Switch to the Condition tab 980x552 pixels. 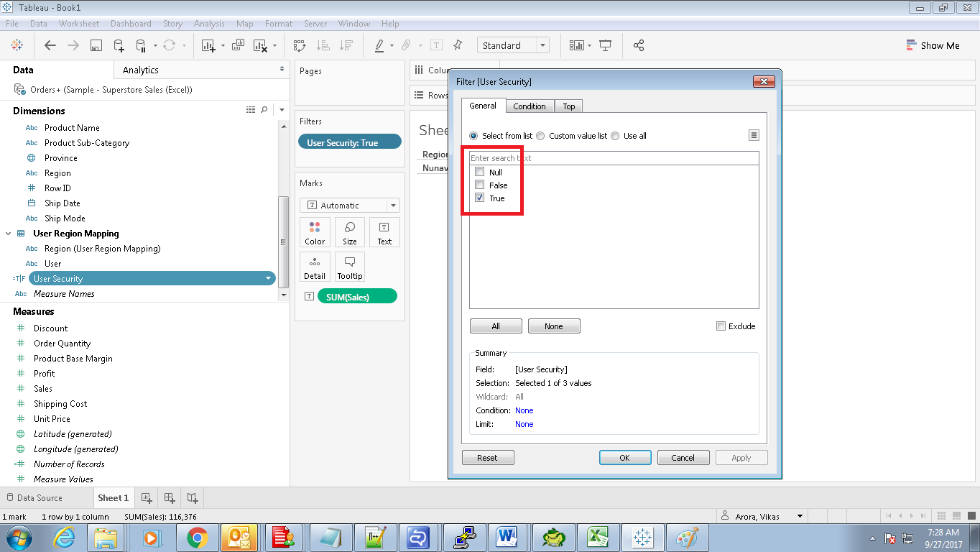[530, 106]
